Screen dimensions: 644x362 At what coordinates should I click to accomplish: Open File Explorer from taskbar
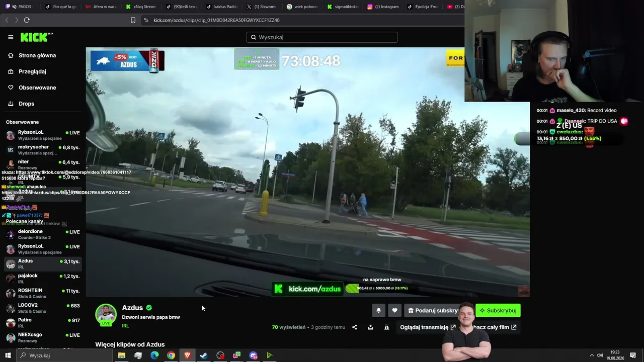click(x=121, y=355)
